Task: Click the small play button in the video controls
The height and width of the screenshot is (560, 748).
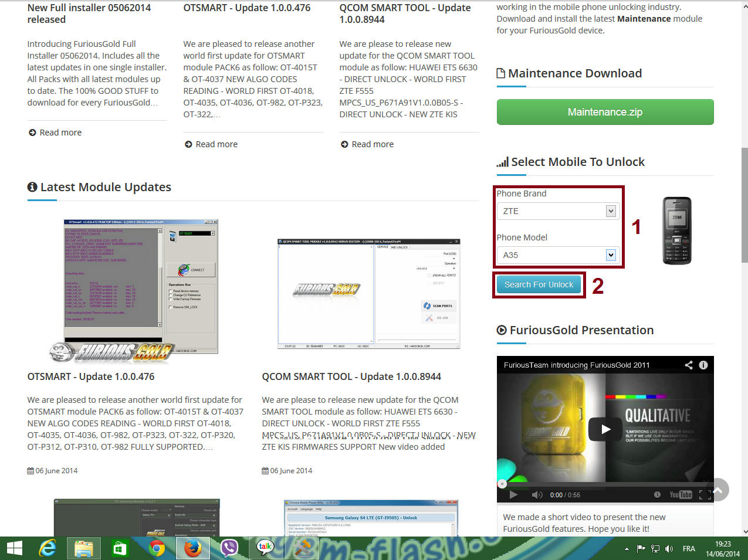Action: pos(513,495)
